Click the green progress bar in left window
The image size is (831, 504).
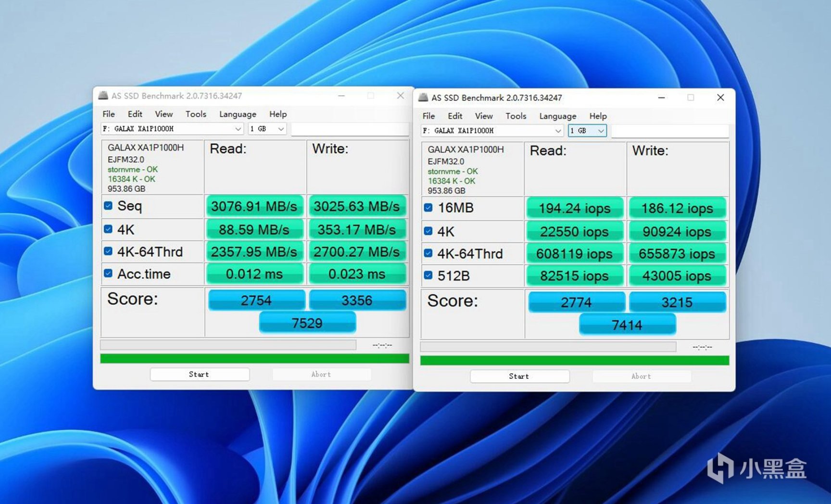click(254, 358)
